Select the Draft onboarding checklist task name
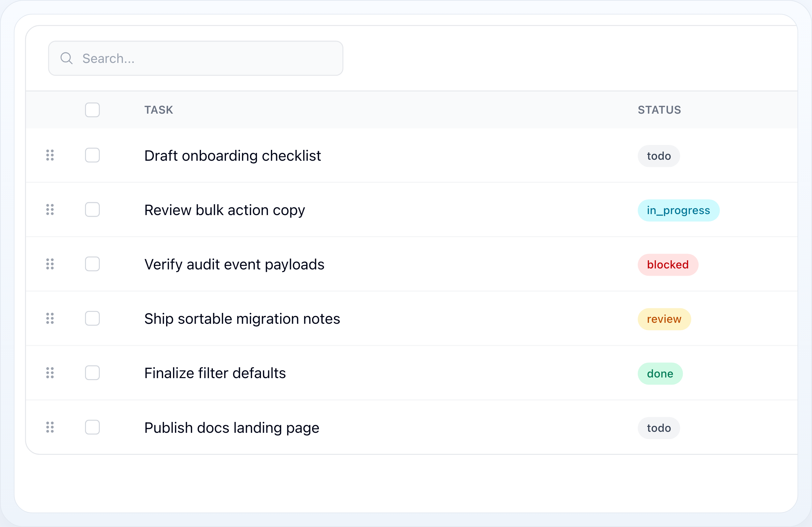The image size is (812, 527). click(232, 156)
